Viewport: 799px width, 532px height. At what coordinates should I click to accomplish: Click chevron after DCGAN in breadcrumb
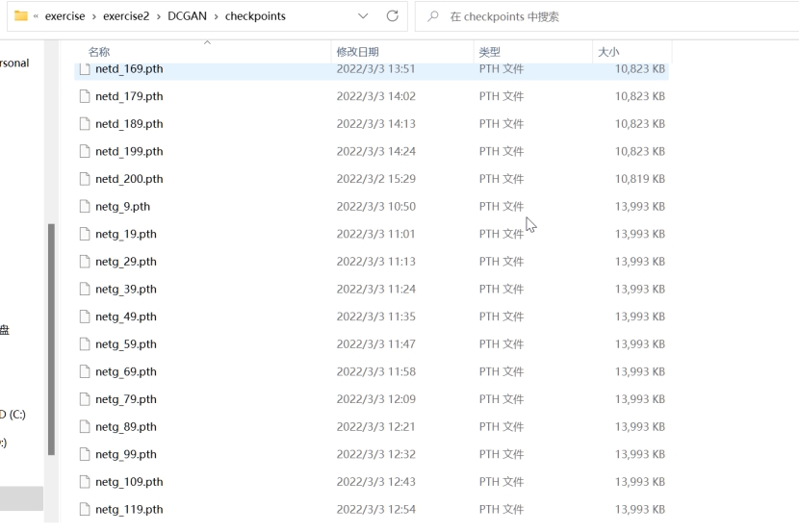(217, 16)
